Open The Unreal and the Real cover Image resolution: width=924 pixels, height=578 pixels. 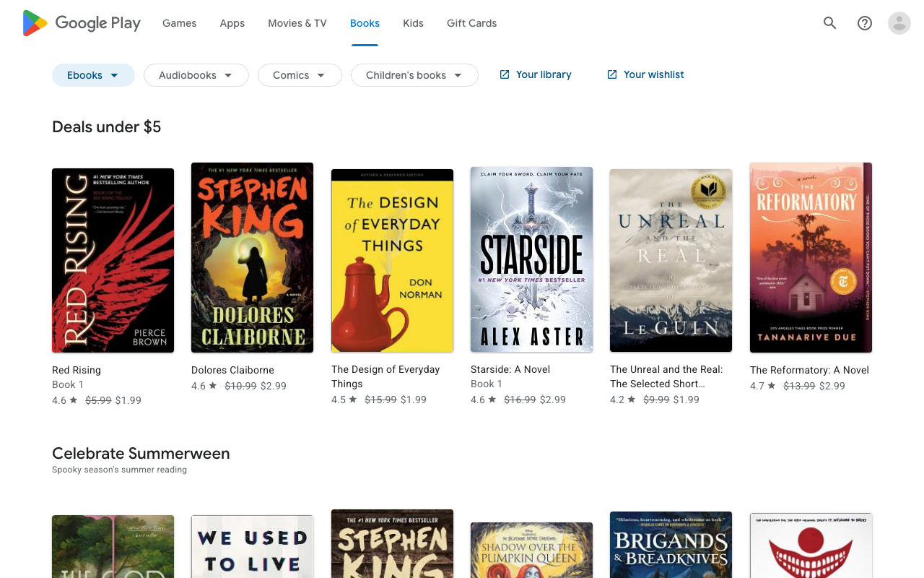point(671,260)
